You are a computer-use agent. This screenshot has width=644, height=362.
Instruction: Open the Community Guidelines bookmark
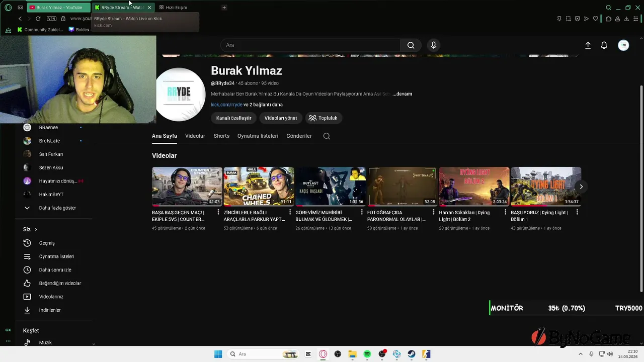40,30
